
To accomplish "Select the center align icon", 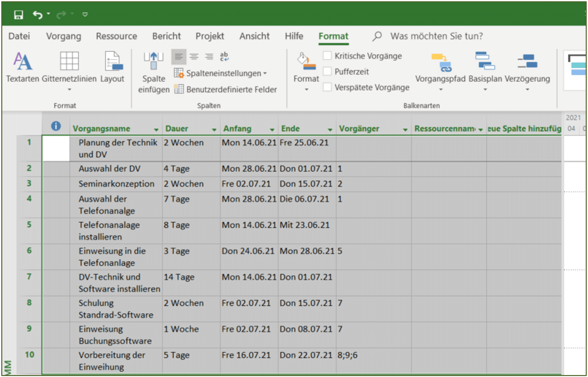I will [194, 57].
